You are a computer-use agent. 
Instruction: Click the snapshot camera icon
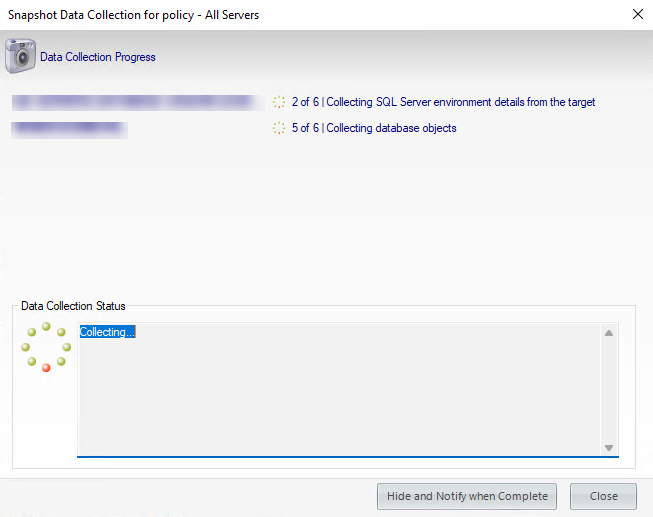[21, 56]
